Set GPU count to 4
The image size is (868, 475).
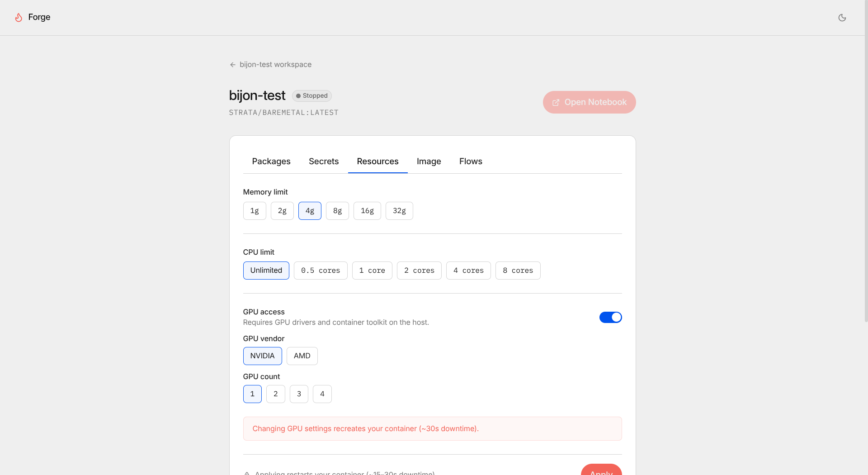coord(322,394)
